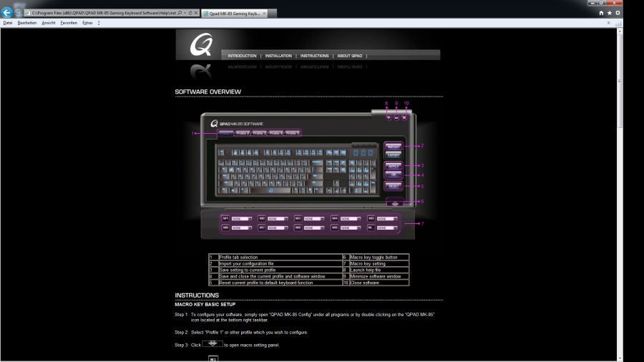Minimize the Internet Explorer window
The width and height of the screenshot is (644, 362).
pyautogui.click(x=592, y=3)
